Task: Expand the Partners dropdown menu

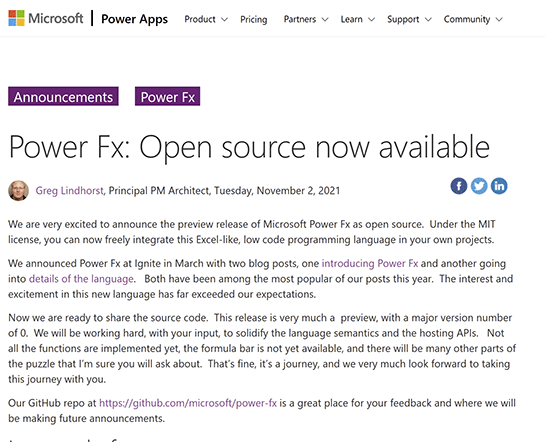Action: pyautogui.click(x=306, y=19)
